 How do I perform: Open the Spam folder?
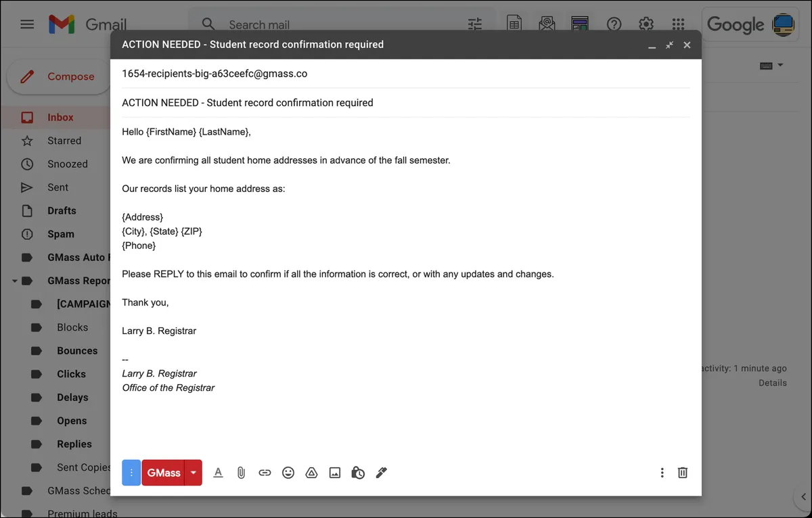tap(61, 234)
